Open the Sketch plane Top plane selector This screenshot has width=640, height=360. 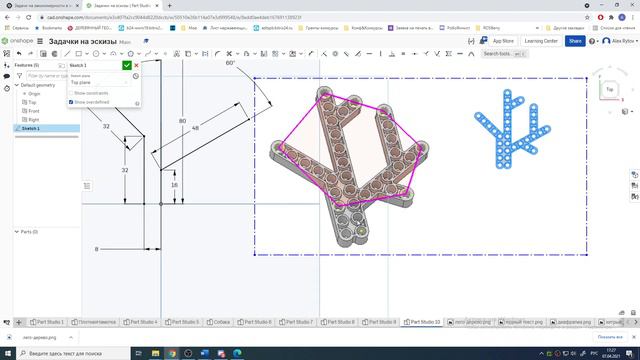(99, 82)
